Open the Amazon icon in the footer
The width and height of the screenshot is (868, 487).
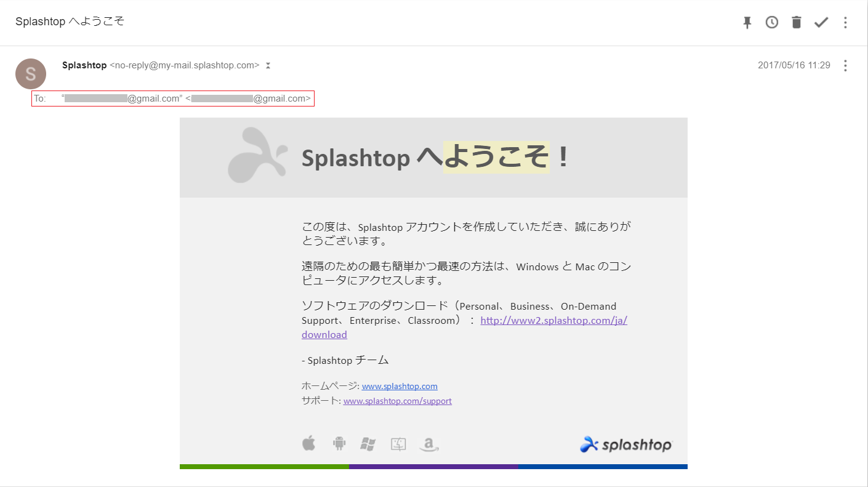pyautogui.click(x=428, y=443)
